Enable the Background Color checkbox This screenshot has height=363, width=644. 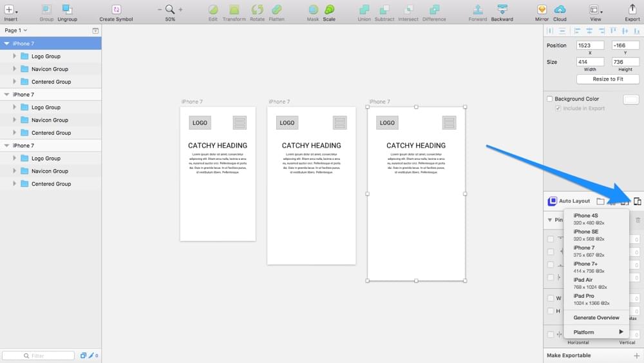550,99
